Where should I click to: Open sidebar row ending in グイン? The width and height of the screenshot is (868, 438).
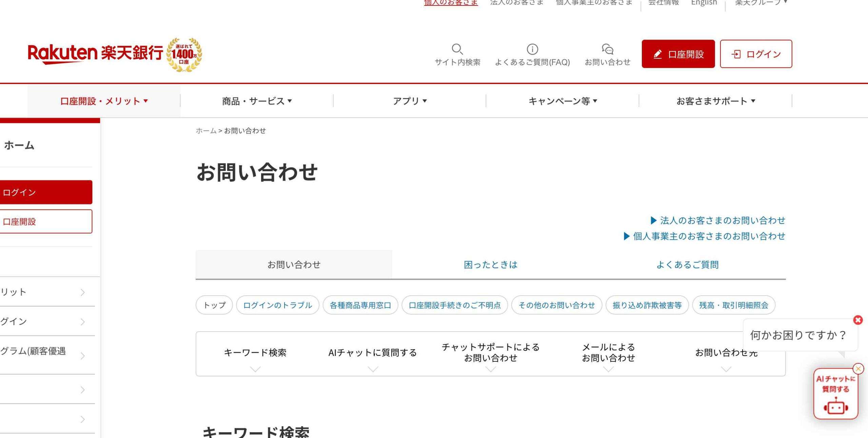pyautogui.click(x=47, y=321)
